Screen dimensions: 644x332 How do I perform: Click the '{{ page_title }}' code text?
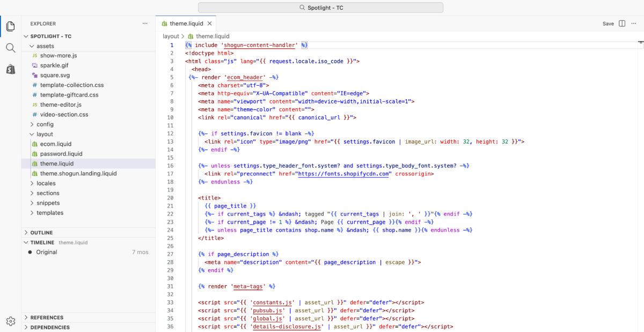coord(230,206)
